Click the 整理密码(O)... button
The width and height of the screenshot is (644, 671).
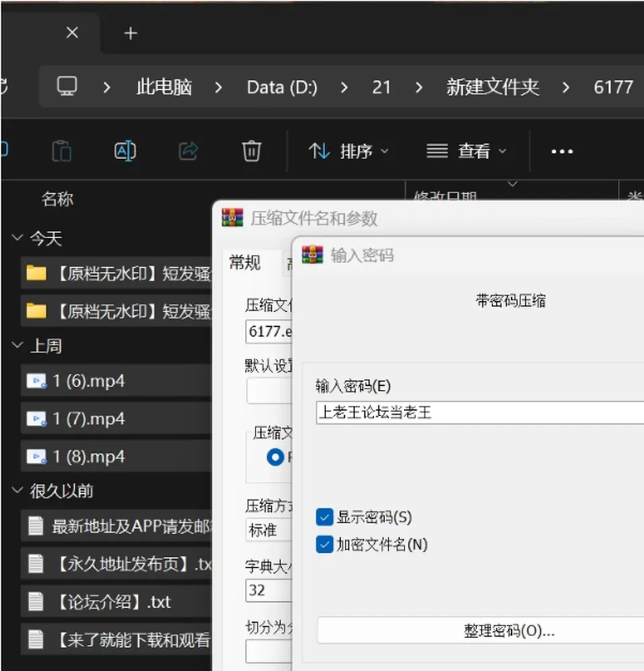[480, 630]
